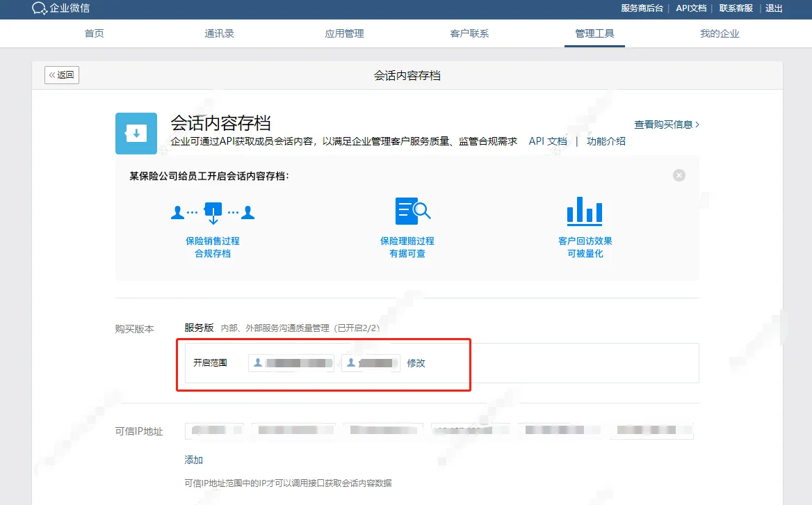Go to 首页 tab

[95, 33]
